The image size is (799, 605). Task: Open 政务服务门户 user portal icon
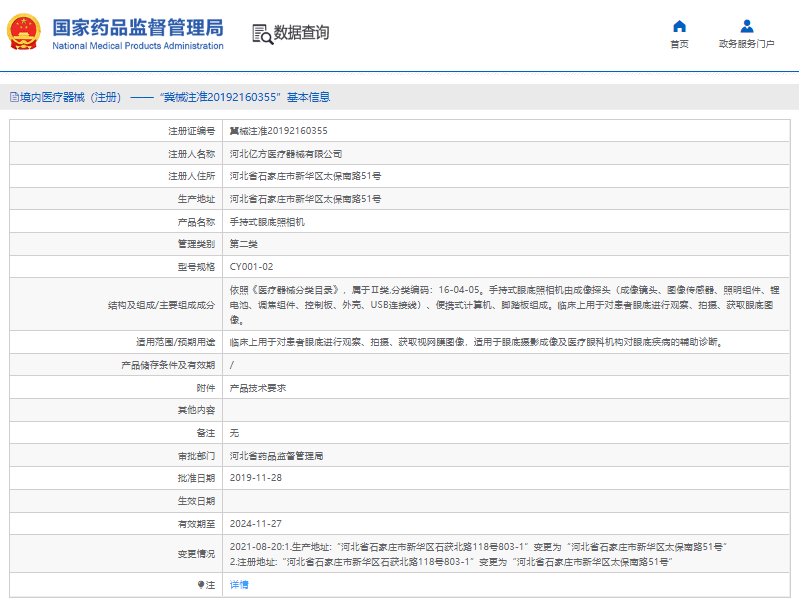tap(747, 26)
